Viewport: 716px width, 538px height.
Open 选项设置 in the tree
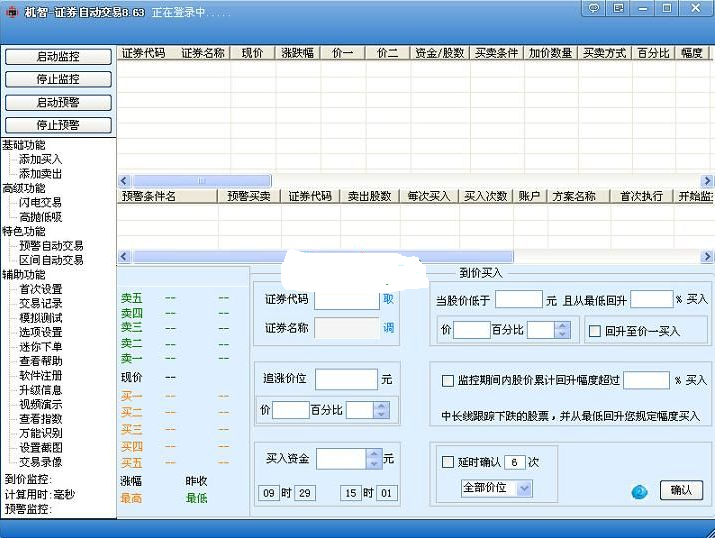[40, 332]
